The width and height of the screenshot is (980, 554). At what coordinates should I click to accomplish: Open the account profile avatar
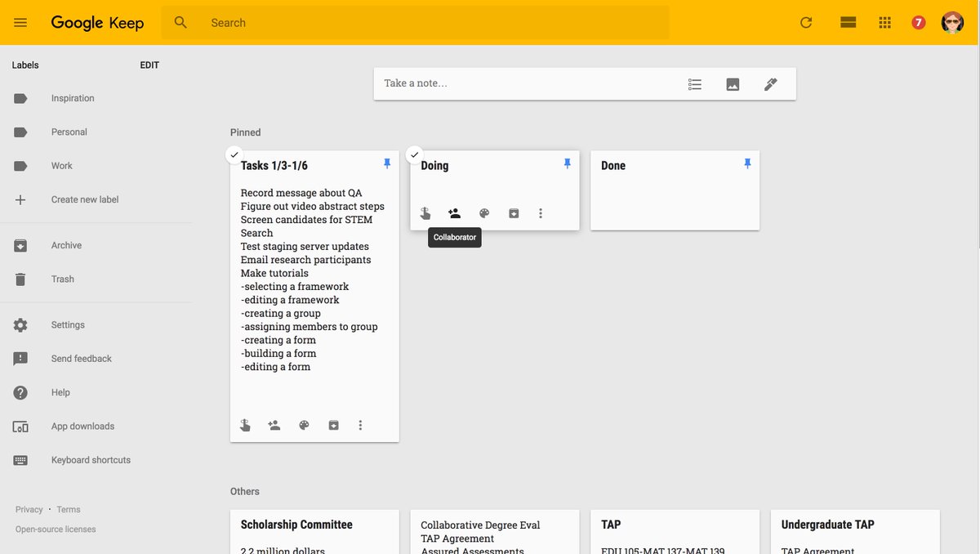tap(952, 23)
